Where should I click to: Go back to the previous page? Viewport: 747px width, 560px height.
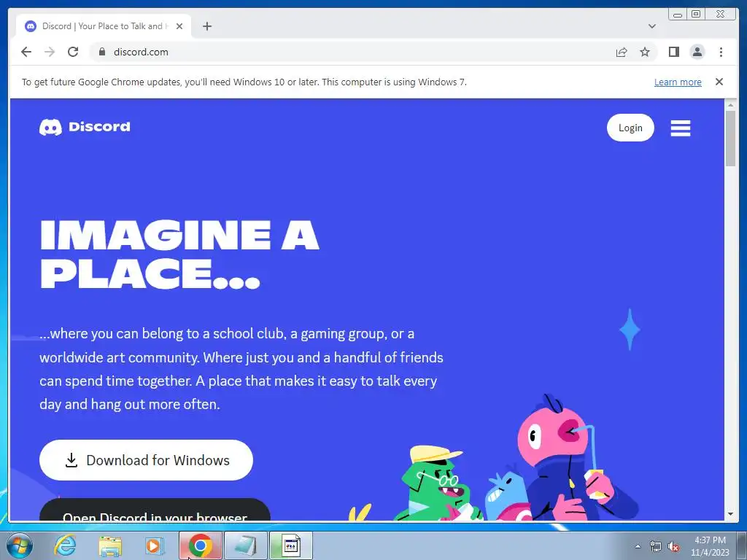point(26,52)
